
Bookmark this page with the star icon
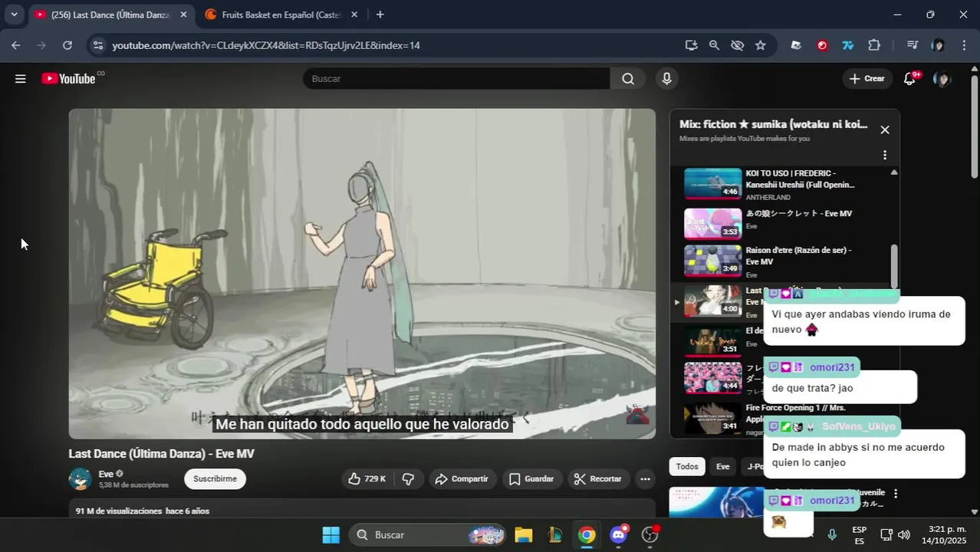pyautogui.click(x=760, y=45)
